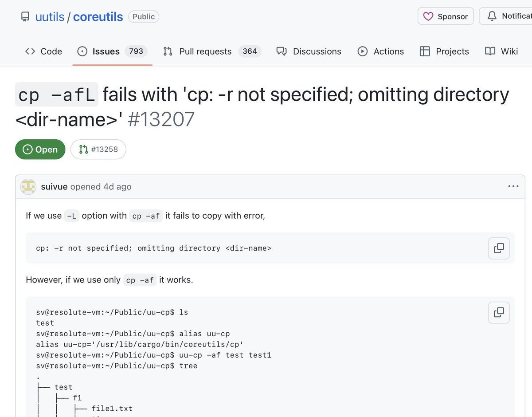532x417 pixels.
Task: Click the 'cp: -r not specified' error line
Action: tap(153, 248)
